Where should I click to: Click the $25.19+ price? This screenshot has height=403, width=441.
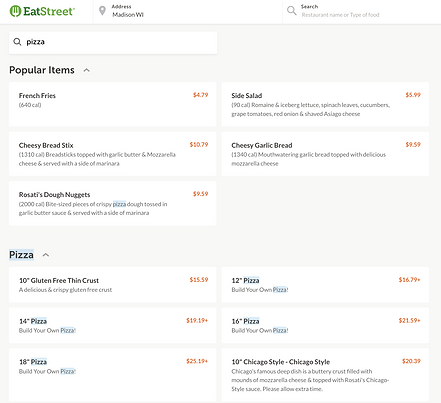tap(197, 361)
